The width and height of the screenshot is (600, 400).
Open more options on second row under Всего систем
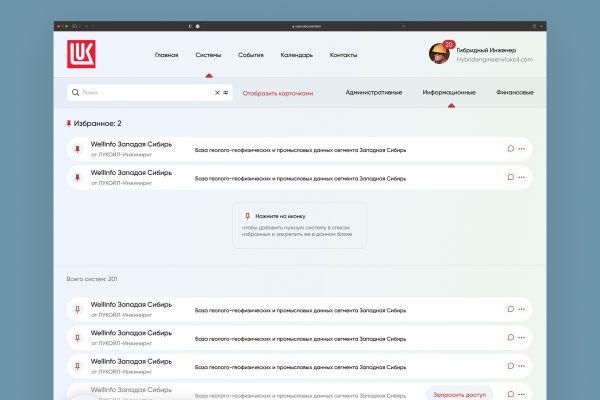(522, 338)
